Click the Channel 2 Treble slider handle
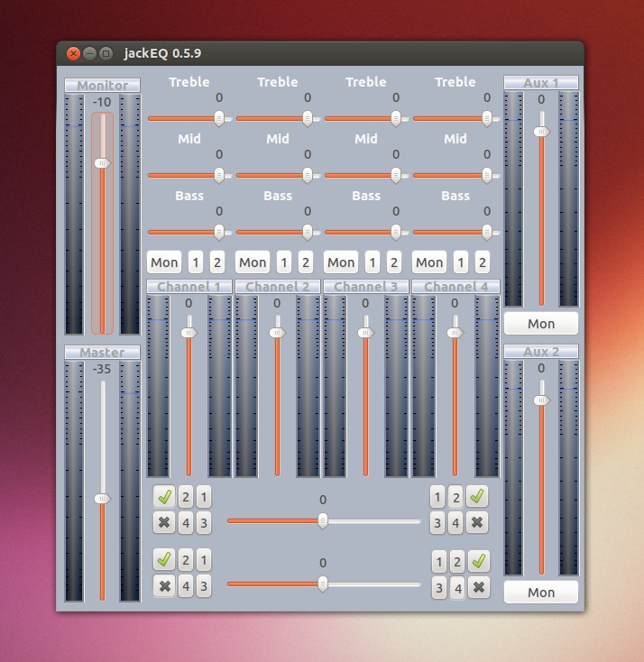The image size is (644, 662). [308, 119]
